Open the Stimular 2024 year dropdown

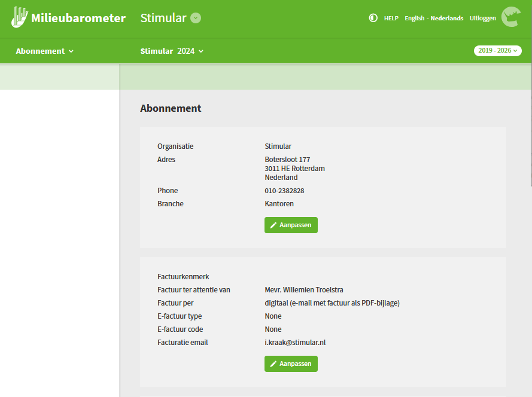(x=172, y=51)
